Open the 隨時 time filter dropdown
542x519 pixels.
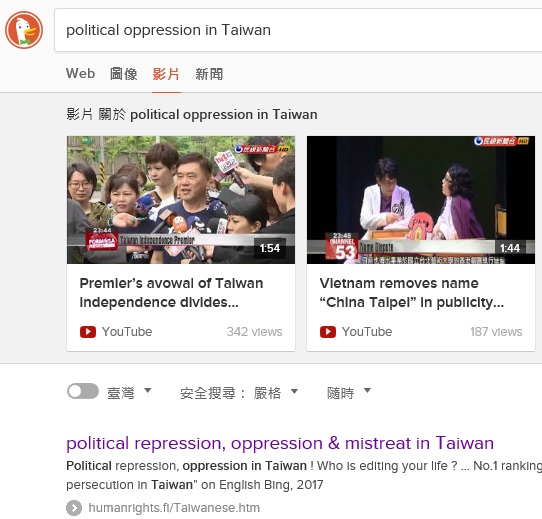pos(349,393)
